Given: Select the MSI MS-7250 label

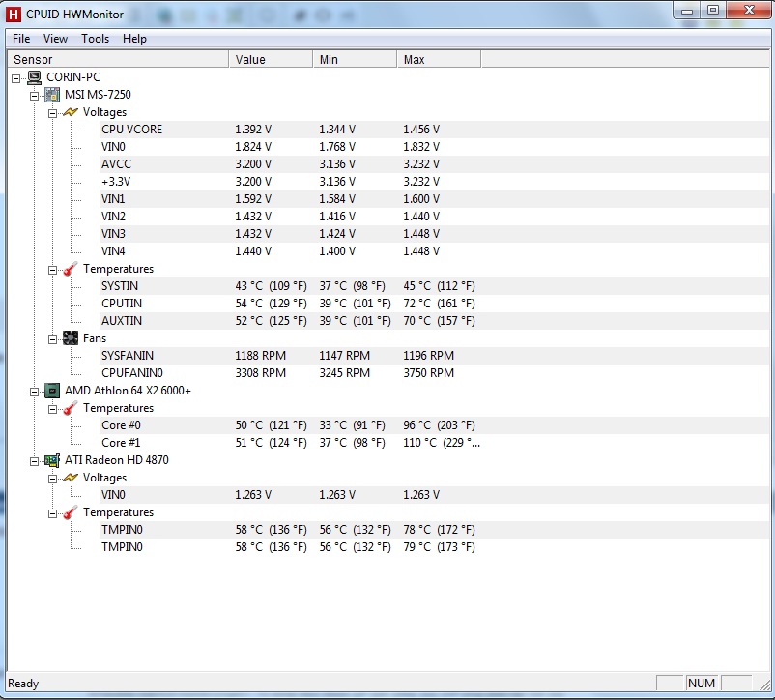Looking at the screenshot, I should click(98, 95).
